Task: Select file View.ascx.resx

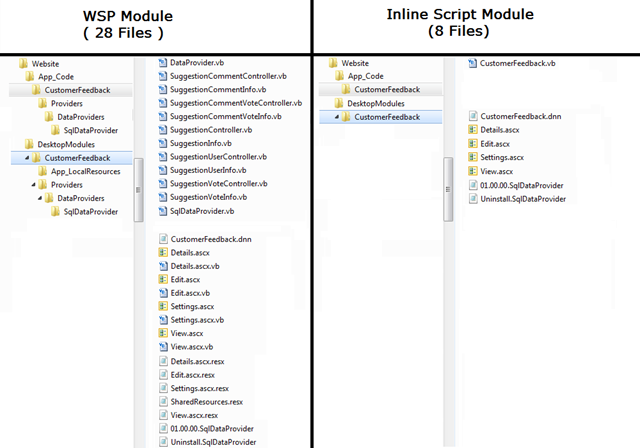Action: pyautogui.click(x=194, y=415)
